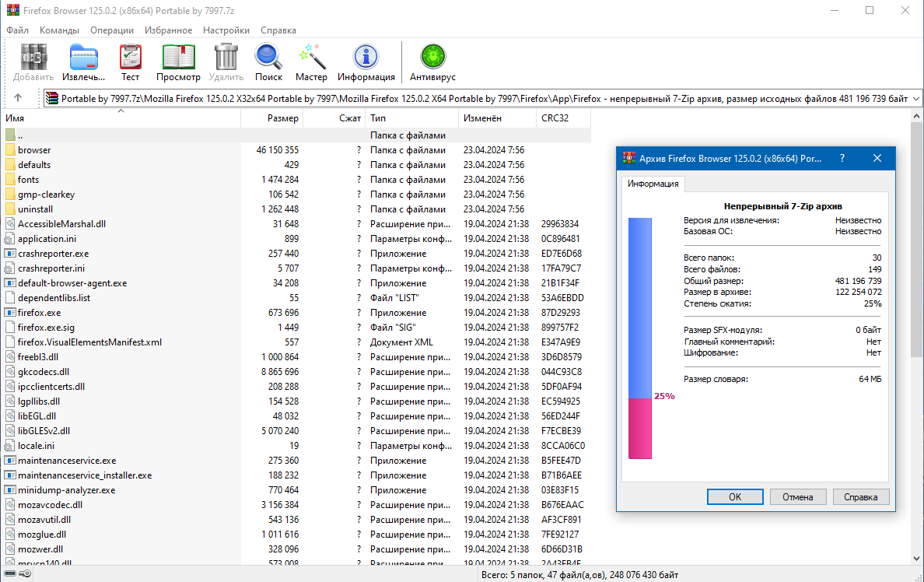
Task: Click the vertical scrollbar thumb
Action: (x=916, y=240)
